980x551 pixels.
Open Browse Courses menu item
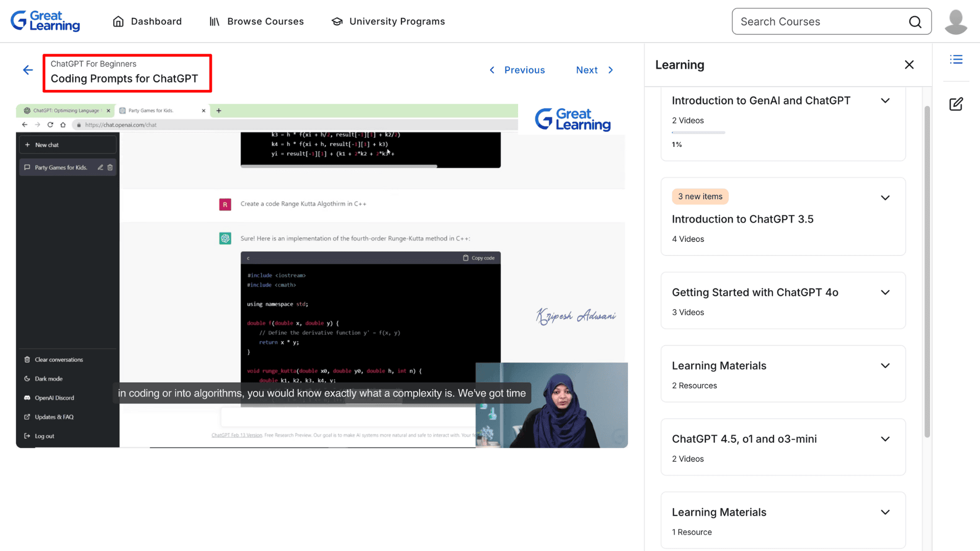click(x=265, y=21)
